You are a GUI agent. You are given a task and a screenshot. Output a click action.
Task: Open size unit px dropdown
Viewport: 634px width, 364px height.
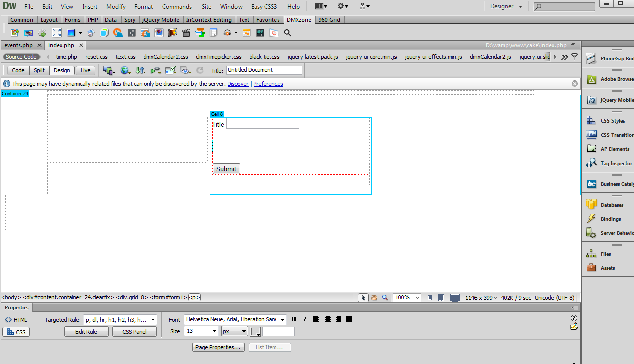(x=234, y=331)
